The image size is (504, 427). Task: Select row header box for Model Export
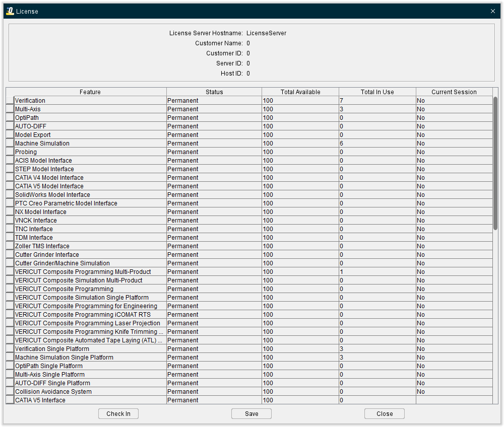(x=10, y=135)
